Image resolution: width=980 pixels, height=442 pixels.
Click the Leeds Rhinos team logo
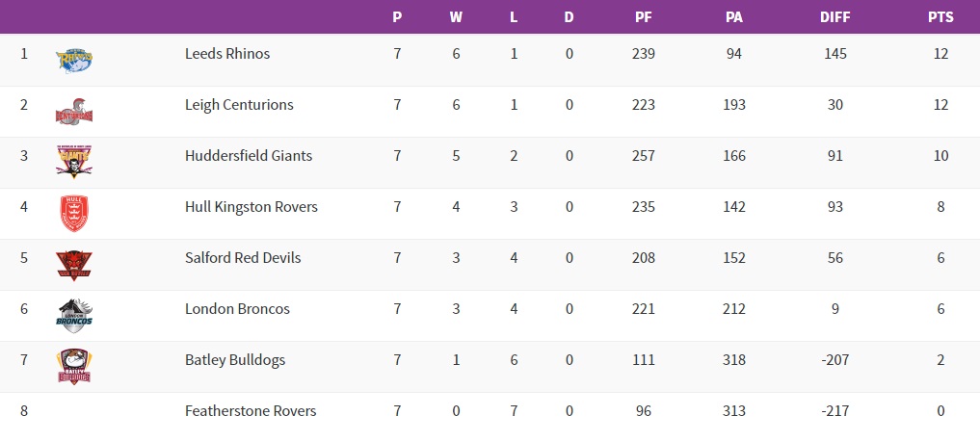tap(74, 61)
